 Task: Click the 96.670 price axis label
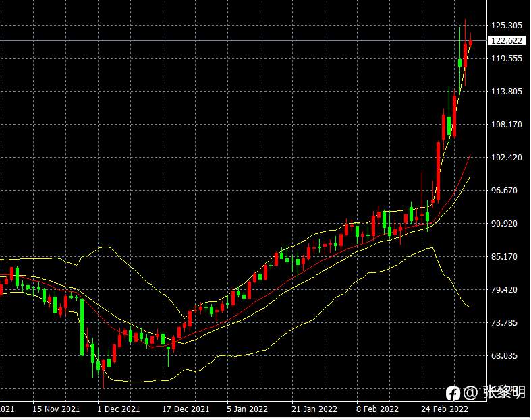coord(504,191)
